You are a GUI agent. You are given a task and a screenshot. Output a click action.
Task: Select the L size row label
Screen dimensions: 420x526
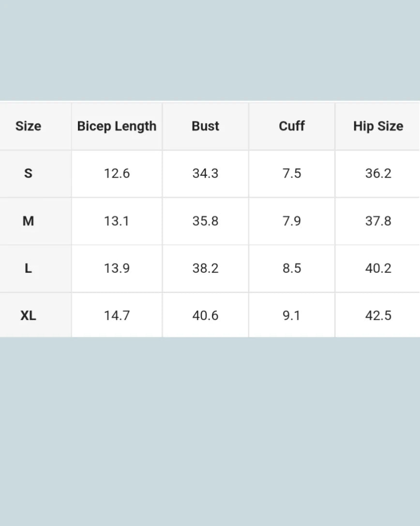click(28, 268)
